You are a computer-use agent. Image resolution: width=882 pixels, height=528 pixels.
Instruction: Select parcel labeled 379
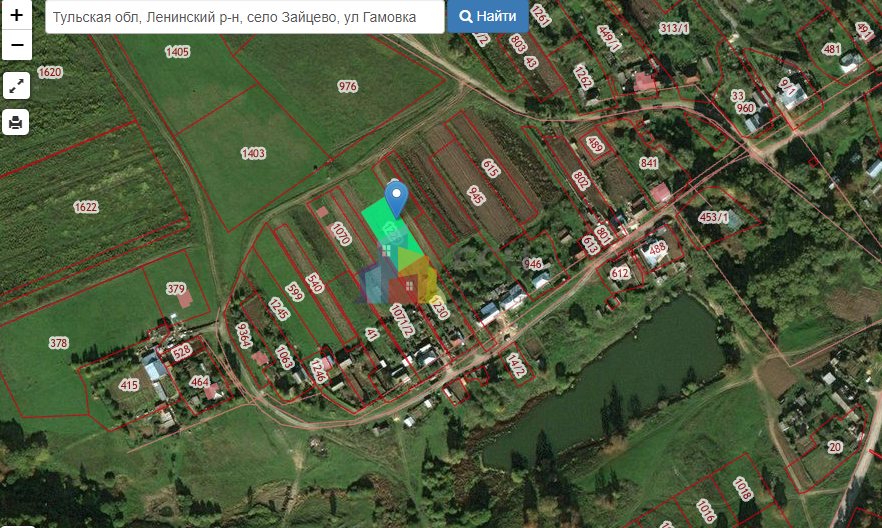point(176,289)
